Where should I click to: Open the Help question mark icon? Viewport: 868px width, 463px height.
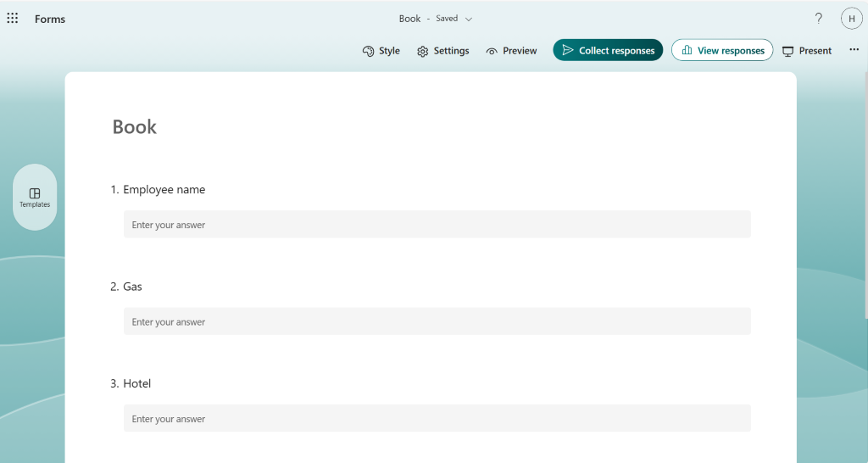click(x=818, y=19)
